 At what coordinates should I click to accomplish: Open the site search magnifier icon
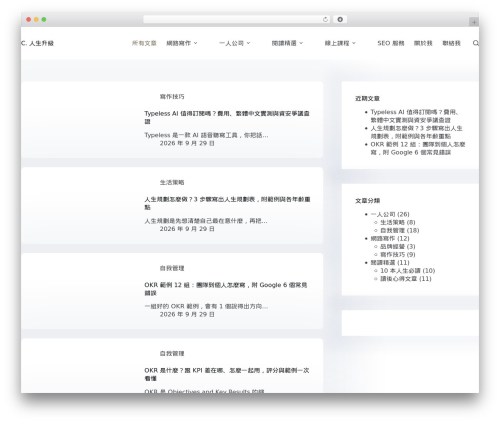coord(476,43)
